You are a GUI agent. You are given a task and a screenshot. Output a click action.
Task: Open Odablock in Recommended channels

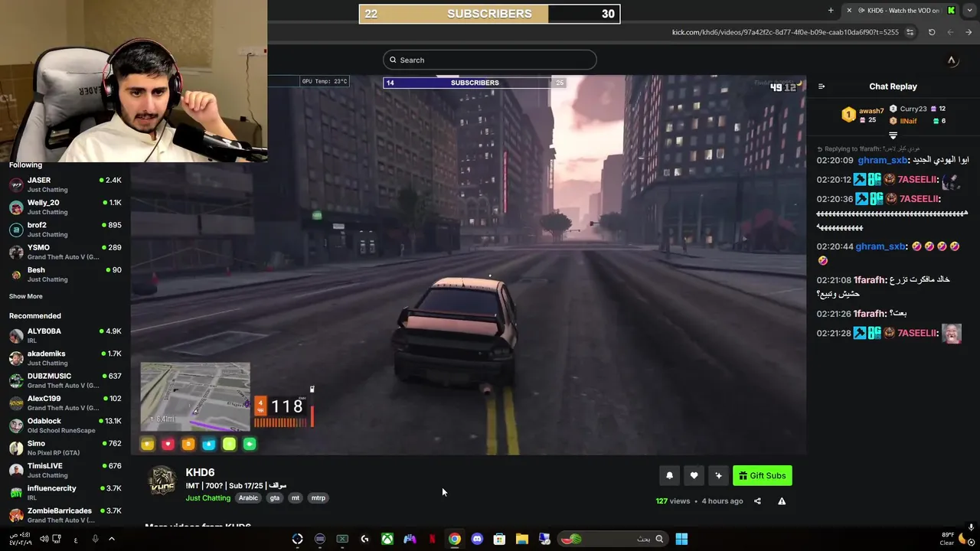[65, 425]
